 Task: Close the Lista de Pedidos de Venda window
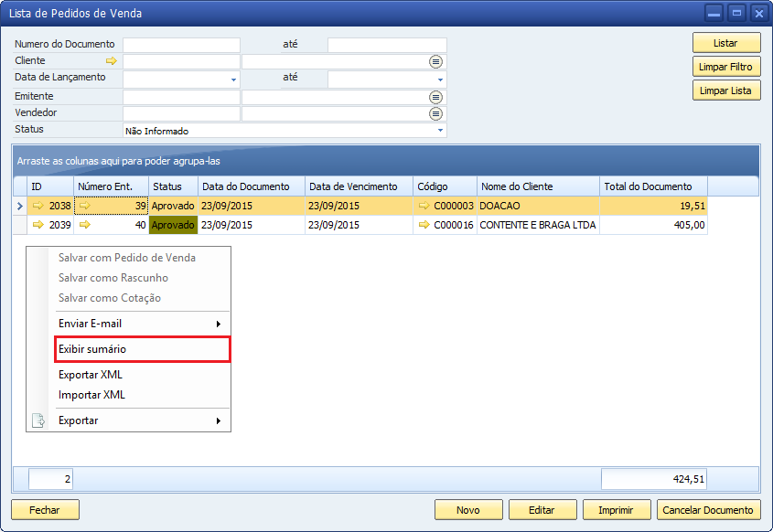(759, 14)
